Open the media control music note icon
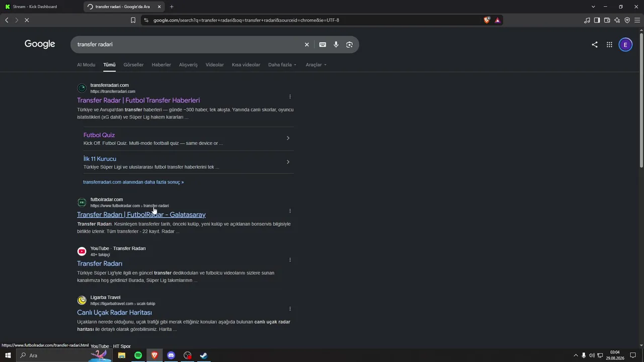The height and width of the screenshot is (362, 644). (587, 20)
